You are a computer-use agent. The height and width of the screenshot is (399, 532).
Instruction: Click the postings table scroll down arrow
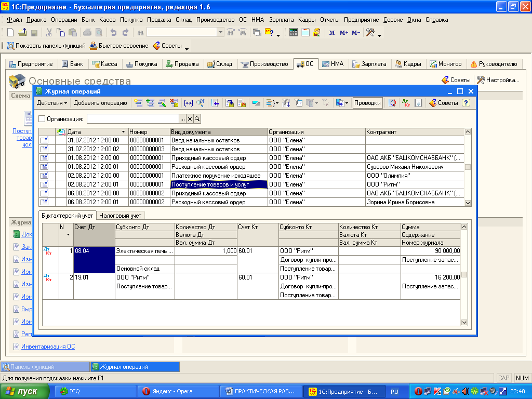[x=464, y=322]
